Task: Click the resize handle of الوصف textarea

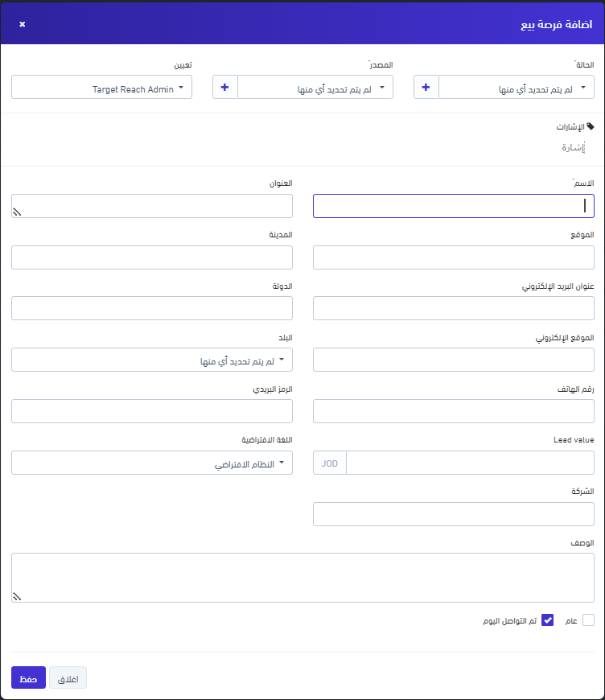Action: (x=17, y=596)
